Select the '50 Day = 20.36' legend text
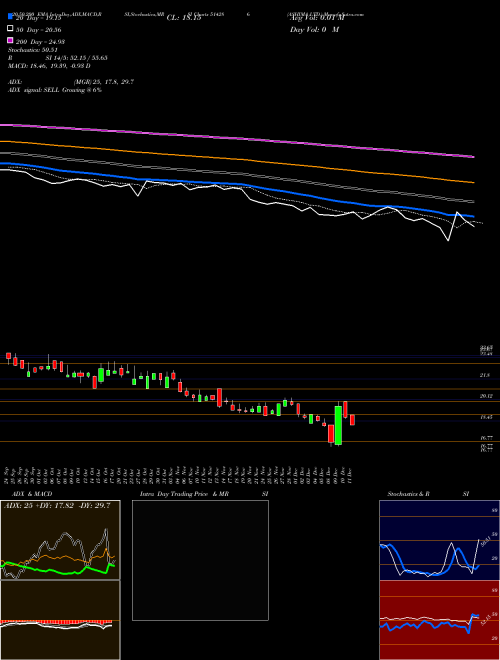Screen dimensions: 500x660 [x=38, y=30]
